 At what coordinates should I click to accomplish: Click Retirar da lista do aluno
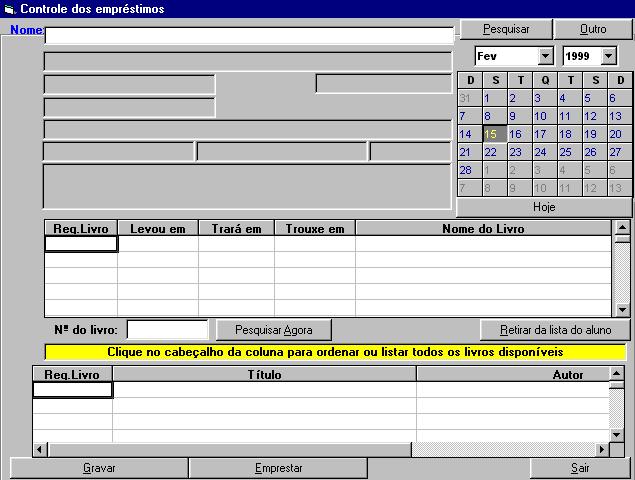coord(553,330)
